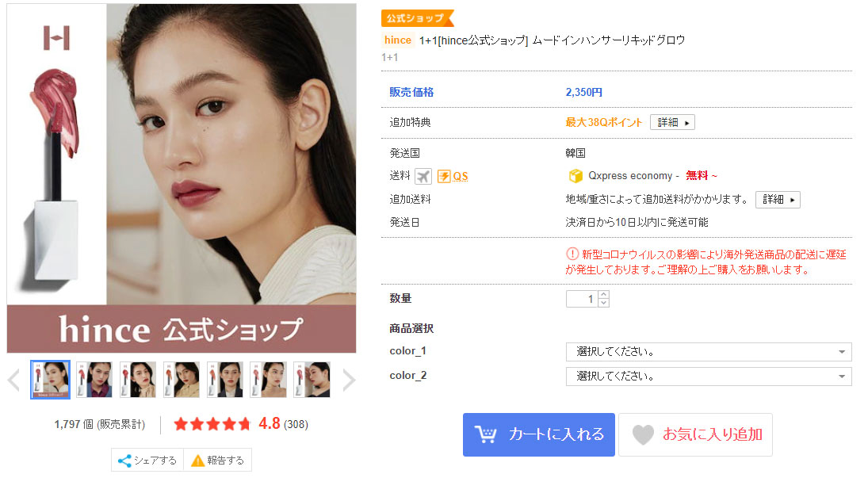Viewport: 868px width, 478px height.
Task: Click the shopping cart icon
Action: (485, 434)
